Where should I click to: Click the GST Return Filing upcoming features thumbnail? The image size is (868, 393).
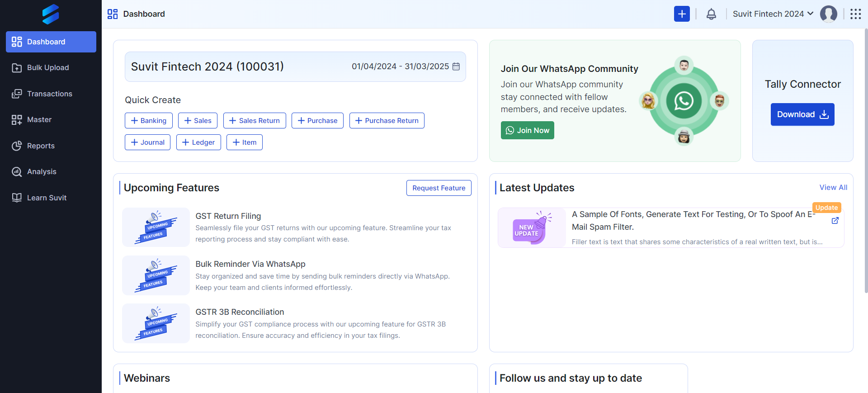[x=156, y=227]
